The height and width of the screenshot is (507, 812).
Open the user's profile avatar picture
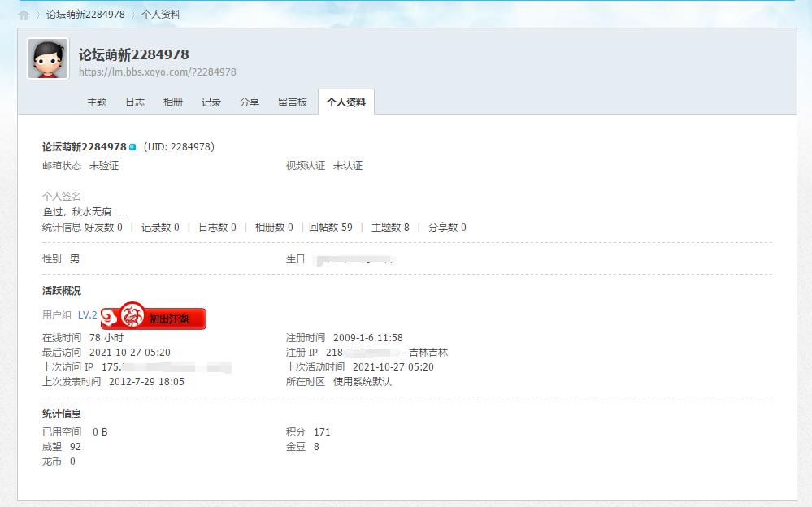click(47, 59)
